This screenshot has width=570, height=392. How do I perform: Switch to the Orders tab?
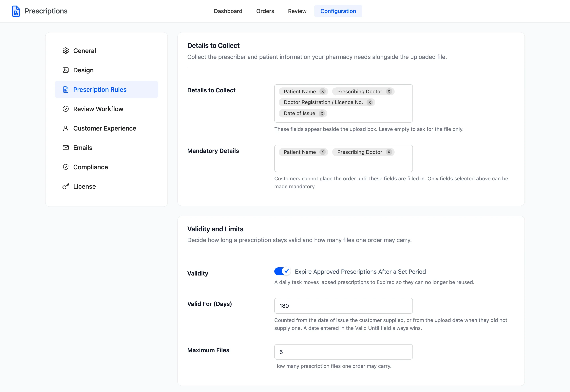[x=265, y=11]
